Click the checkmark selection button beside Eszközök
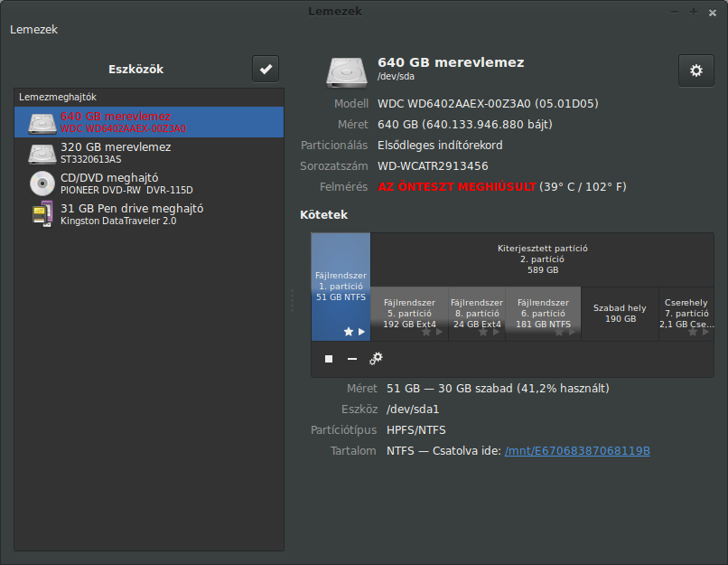 point(266,70)
